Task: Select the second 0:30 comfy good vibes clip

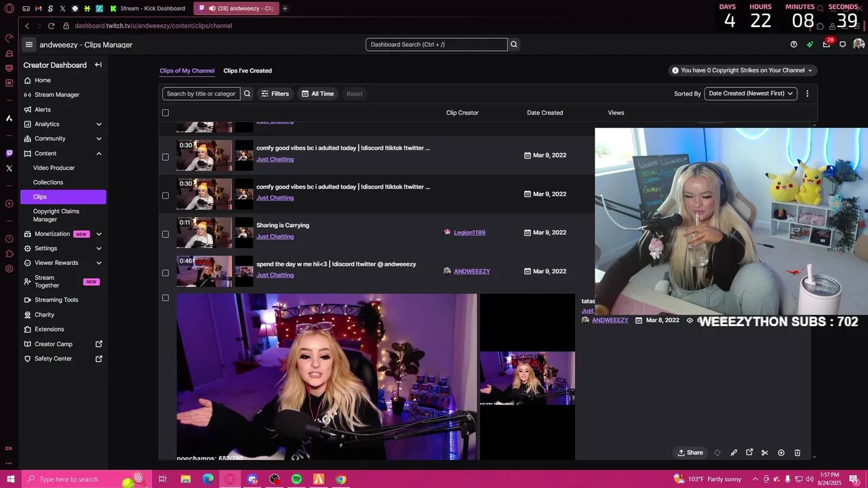Action: pyautogui.click(x=165, y=195)
